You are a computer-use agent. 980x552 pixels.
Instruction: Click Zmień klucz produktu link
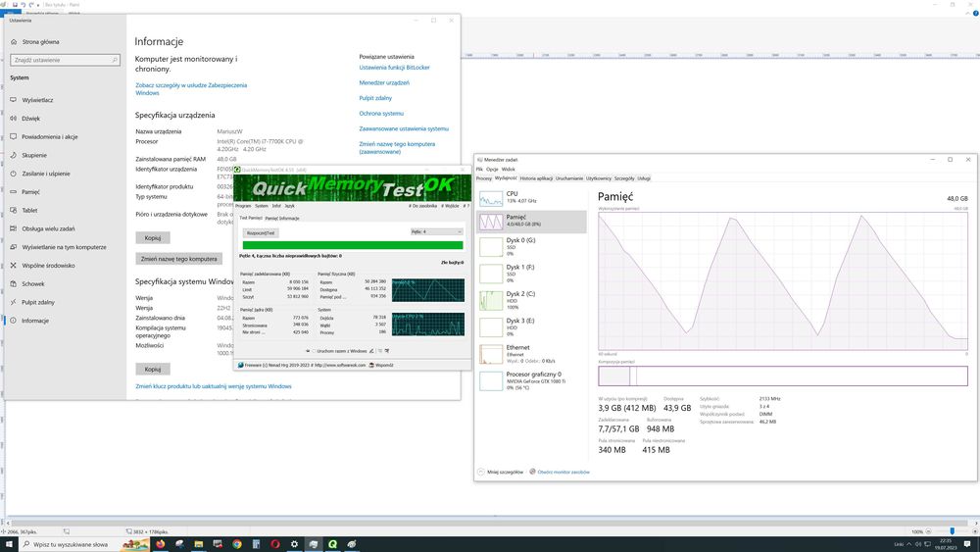point(213,386)
